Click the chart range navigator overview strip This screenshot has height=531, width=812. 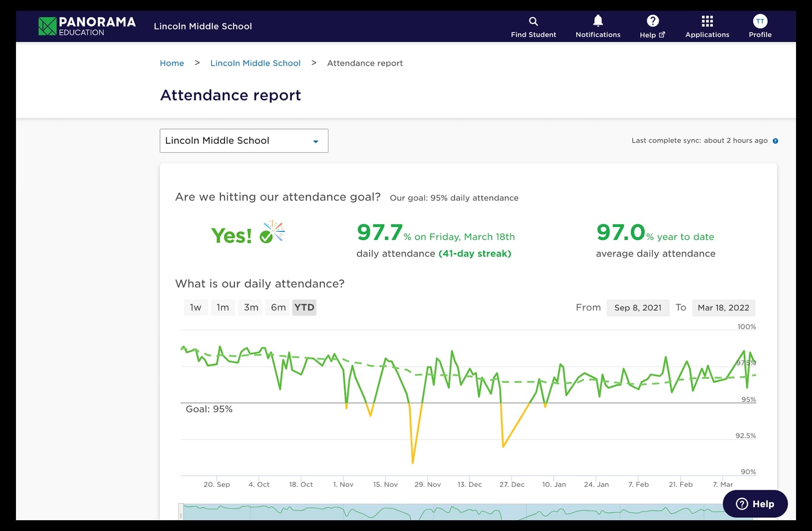[x=468, y=512]
